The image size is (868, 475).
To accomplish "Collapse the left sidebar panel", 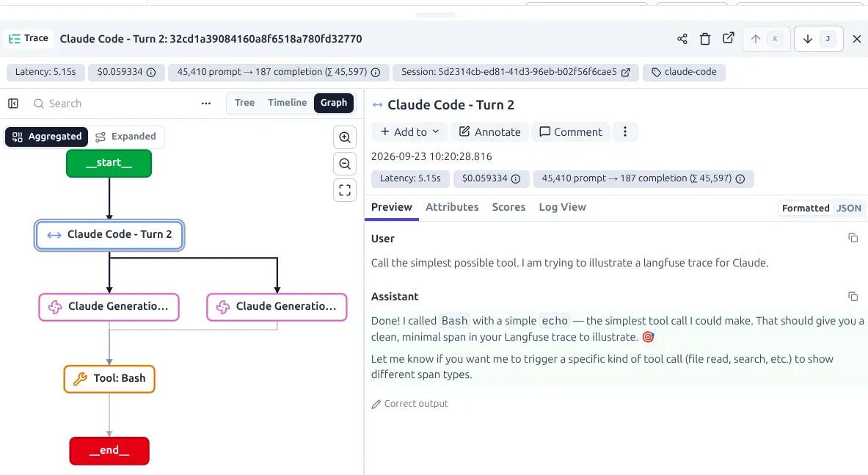I will 13,104.
